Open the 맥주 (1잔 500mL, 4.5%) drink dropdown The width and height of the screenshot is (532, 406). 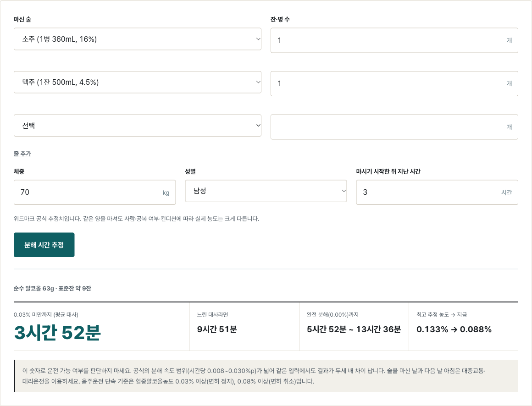point(138,82)
